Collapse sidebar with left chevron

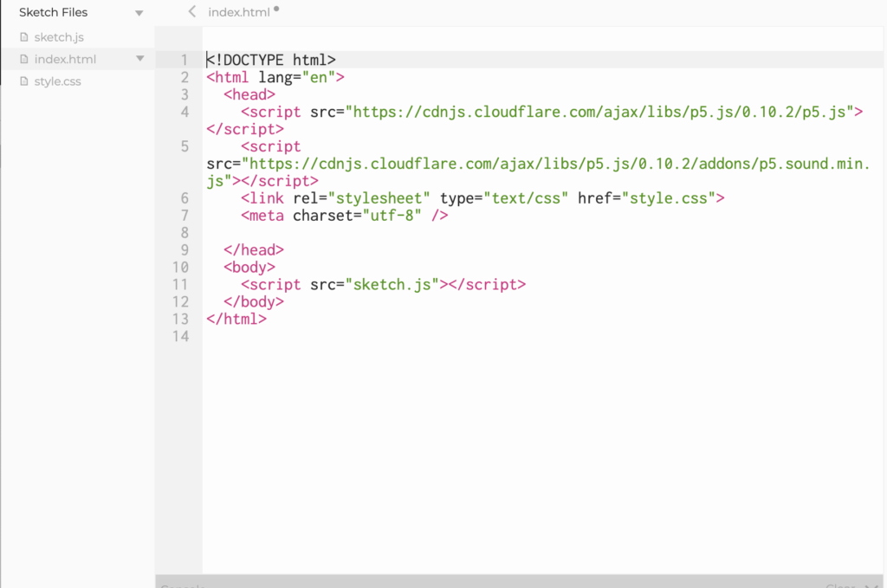tap(191, 11)
